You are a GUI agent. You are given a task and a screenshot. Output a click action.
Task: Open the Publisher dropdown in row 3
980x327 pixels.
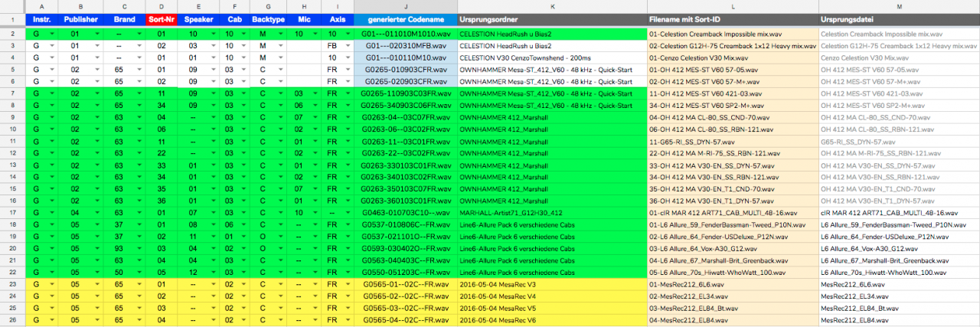(96, 46)
